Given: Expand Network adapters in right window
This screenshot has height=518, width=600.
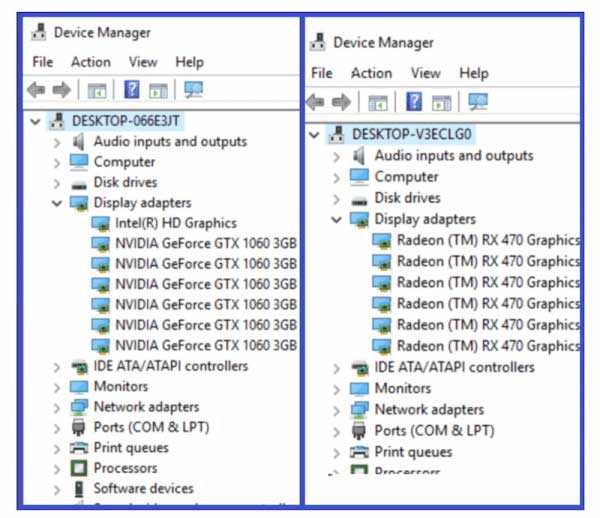Looking at the screenshot, I should (336, 411).
